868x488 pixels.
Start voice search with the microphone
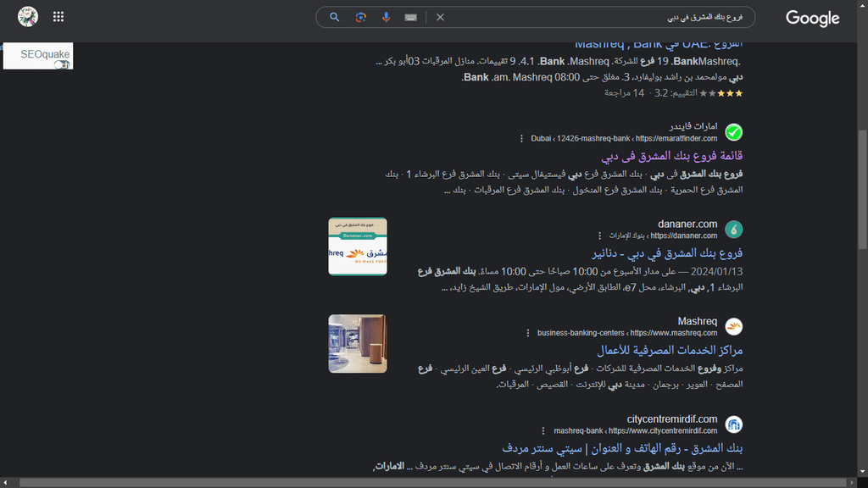click(x=386, y=17)
